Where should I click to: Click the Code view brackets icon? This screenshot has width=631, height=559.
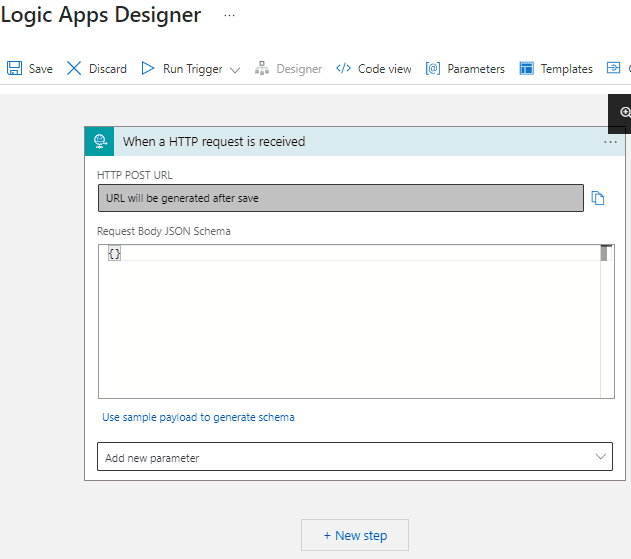pos(343,68)
